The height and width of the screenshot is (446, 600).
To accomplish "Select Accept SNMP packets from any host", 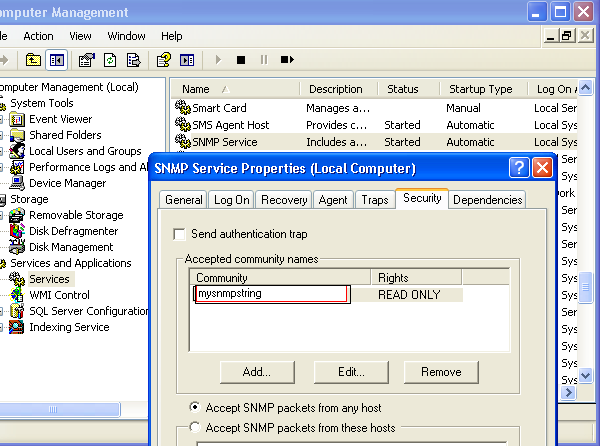I will click(x=195, y=407).
